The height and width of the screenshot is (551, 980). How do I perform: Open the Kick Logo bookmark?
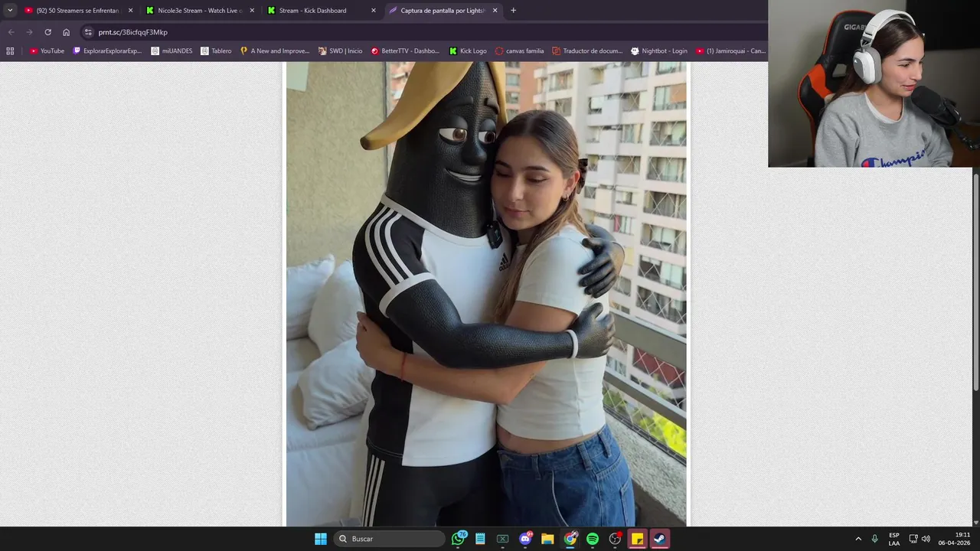point(468,51)
